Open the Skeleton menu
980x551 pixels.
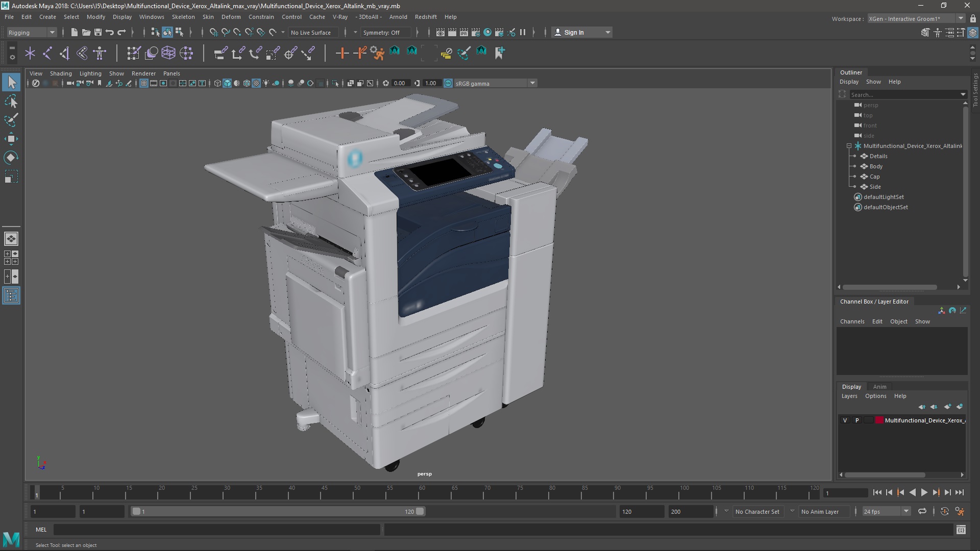[x=183, y=17]
